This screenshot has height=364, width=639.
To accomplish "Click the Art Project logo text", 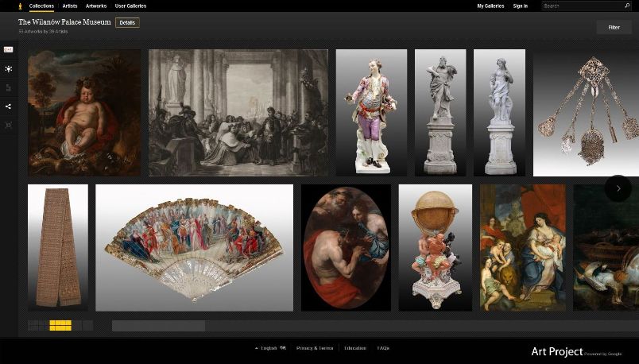I will (x=557, y=351).
